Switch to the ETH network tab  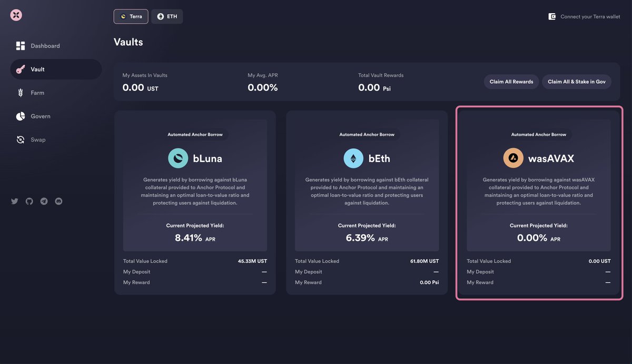click(167, 16)
